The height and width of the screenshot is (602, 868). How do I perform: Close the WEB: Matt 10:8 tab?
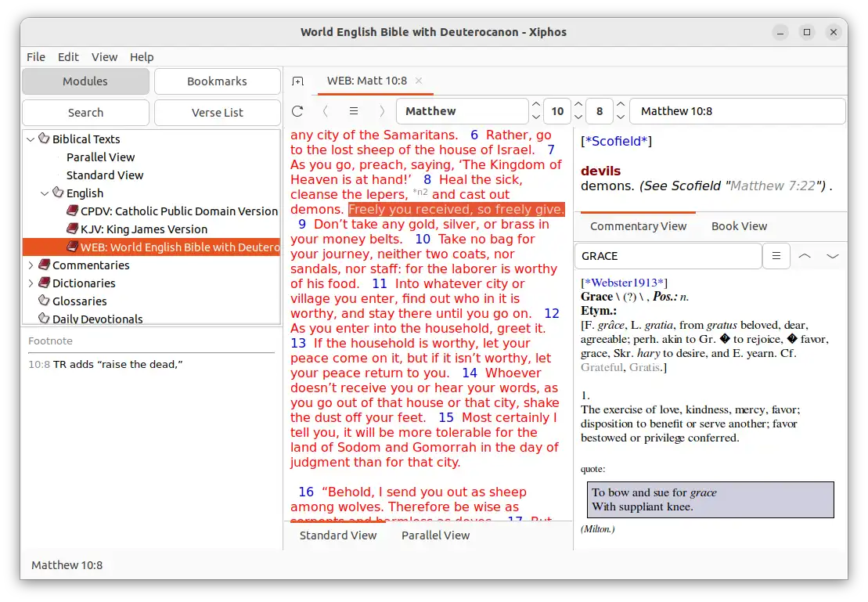point(419,81)
